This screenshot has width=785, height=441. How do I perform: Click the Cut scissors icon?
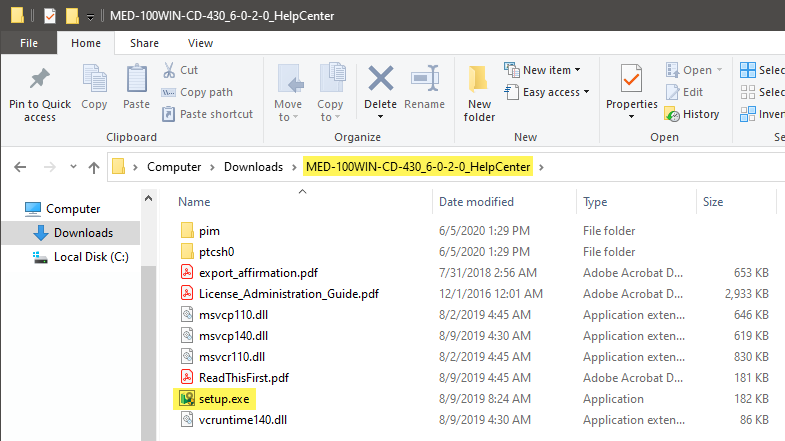point(171,70)
